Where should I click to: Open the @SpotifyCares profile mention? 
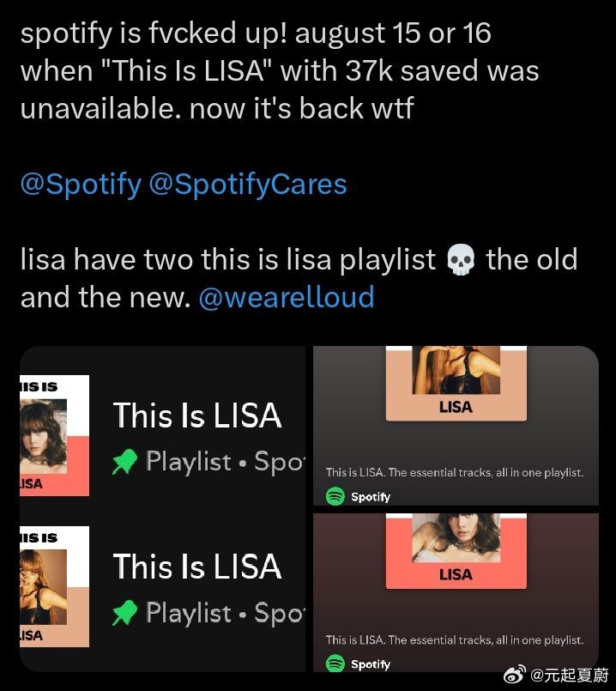[248, 185]
